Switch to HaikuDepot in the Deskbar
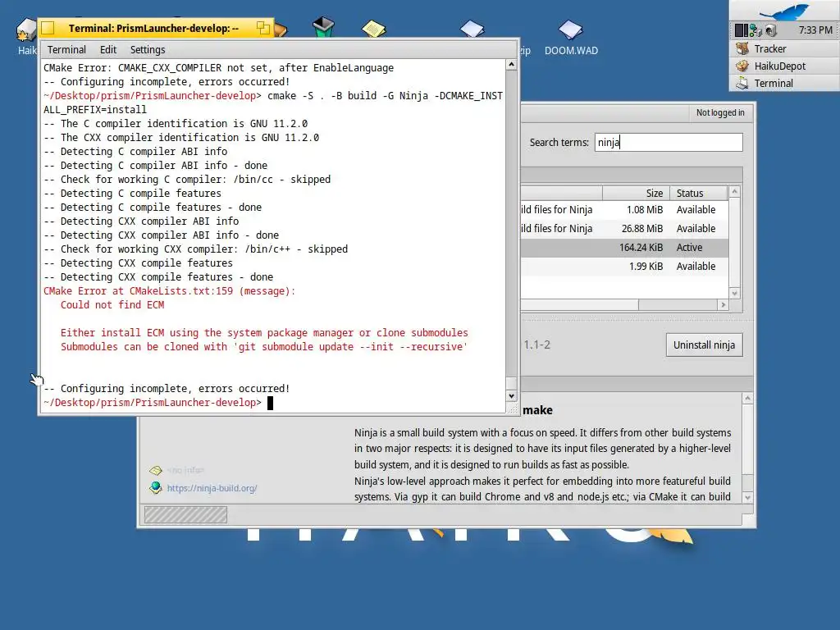 coord(784,66)
